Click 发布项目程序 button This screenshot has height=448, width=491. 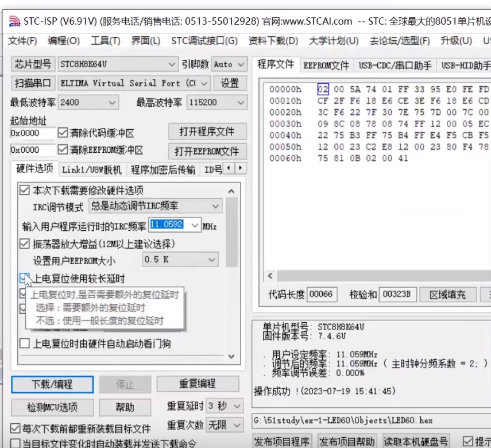click(x=282, y=442)
